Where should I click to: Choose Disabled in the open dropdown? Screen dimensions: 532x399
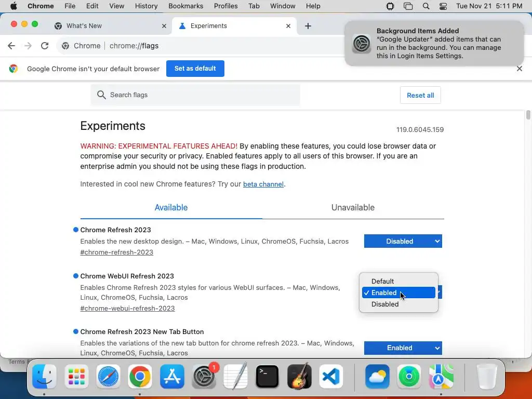[398, 304]
